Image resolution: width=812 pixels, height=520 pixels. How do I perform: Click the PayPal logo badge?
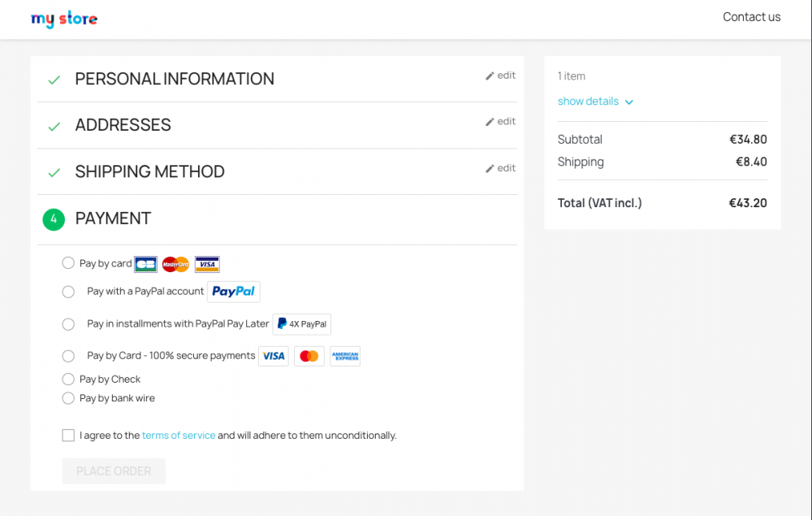[x=234, y=292]
